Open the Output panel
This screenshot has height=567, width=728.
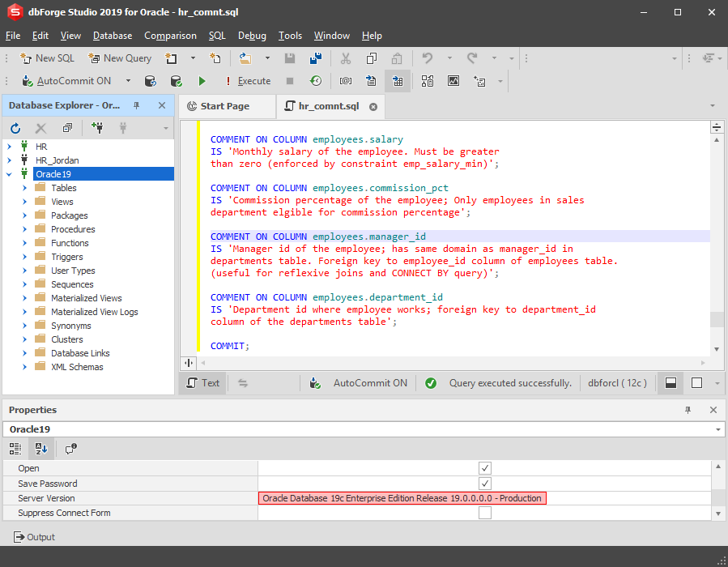pos(34,537)
